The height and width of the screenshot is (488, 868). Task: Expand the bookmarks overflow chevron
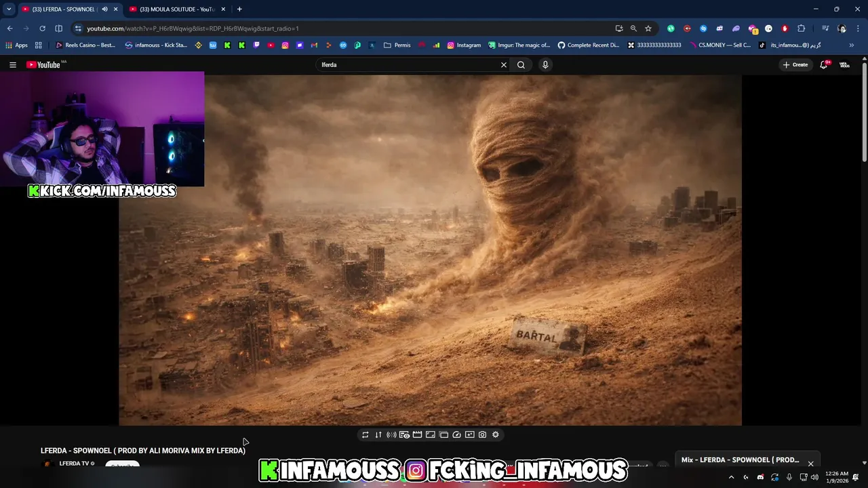[x=852, y=45]
